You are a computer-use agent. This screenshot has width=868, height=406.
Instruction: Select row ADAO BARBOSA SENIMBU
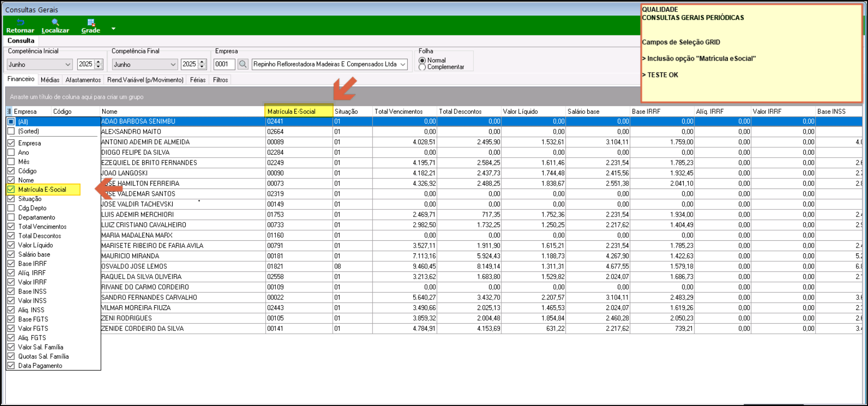pos(482,121)
